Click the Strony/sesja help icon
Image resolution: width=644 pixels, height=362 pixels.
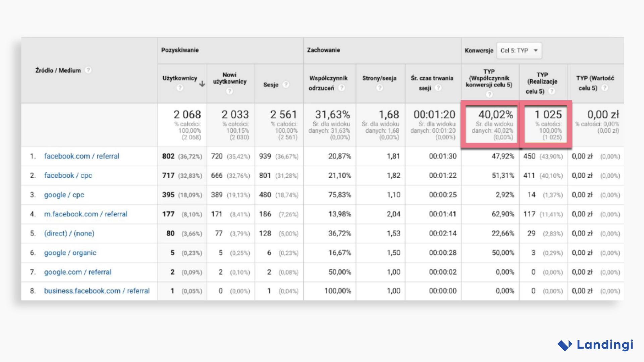(x=380, y=88)
